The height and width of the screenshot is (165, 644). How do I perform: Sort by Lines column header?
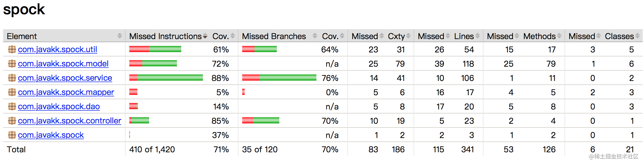point(464,36)
